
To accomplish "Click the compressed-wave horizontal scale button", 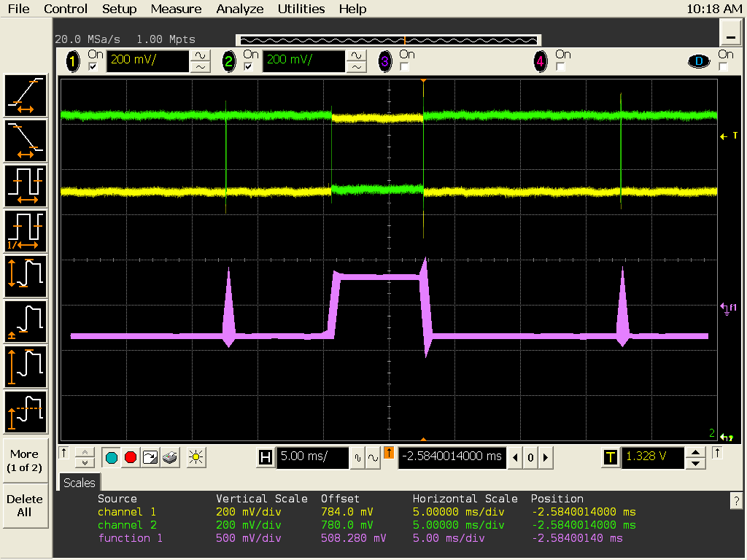I will (x=357, y=458).
